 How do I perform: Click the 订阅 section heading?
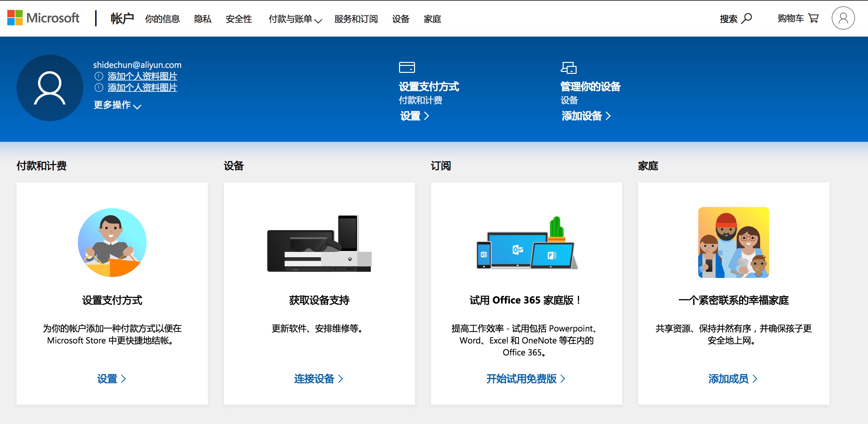(x=441, y=166)
